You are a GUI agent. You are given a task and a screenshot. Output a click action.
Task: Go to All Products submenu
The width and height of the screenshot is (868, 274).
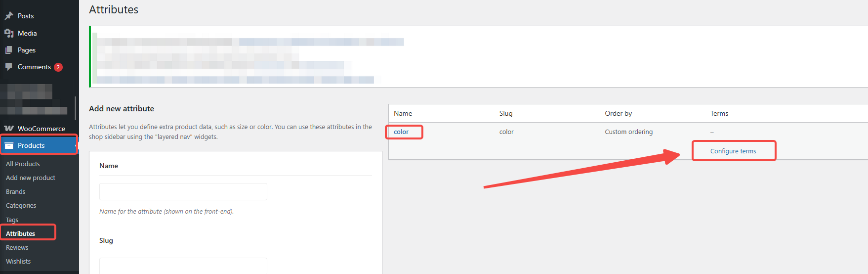pos(23,164)
